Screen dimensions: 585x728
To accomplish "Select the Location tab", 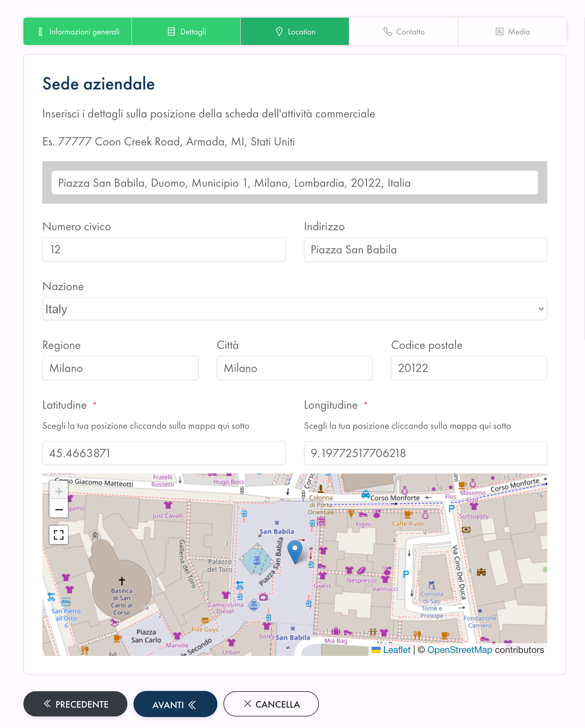I will point(295,31).
